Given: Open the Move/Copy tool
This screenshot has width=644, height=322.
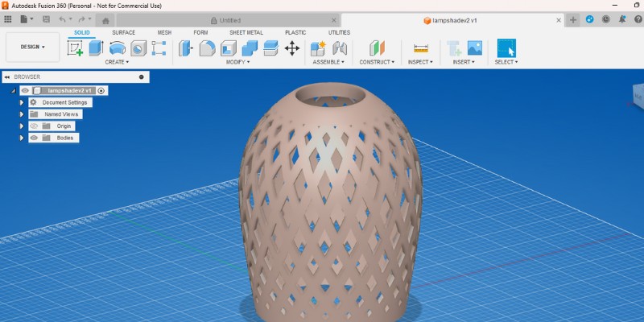Looking at the screenshot, I should (x=291, y=48).
